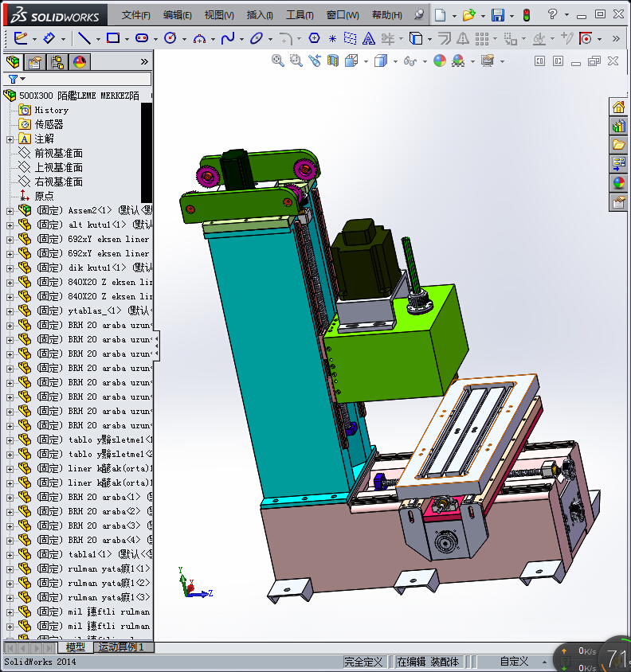This screenshot has width=631, height=672.
Task: Open the File Explorer task pane tab
Action: click(618, 145)
